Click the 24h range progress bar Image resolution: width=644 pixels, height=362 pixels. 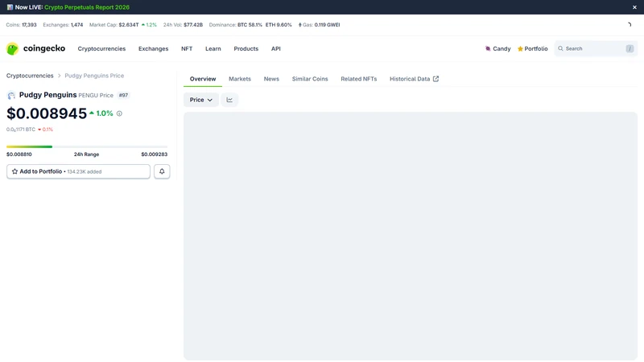pyautogui.click(x=87, y=146)
